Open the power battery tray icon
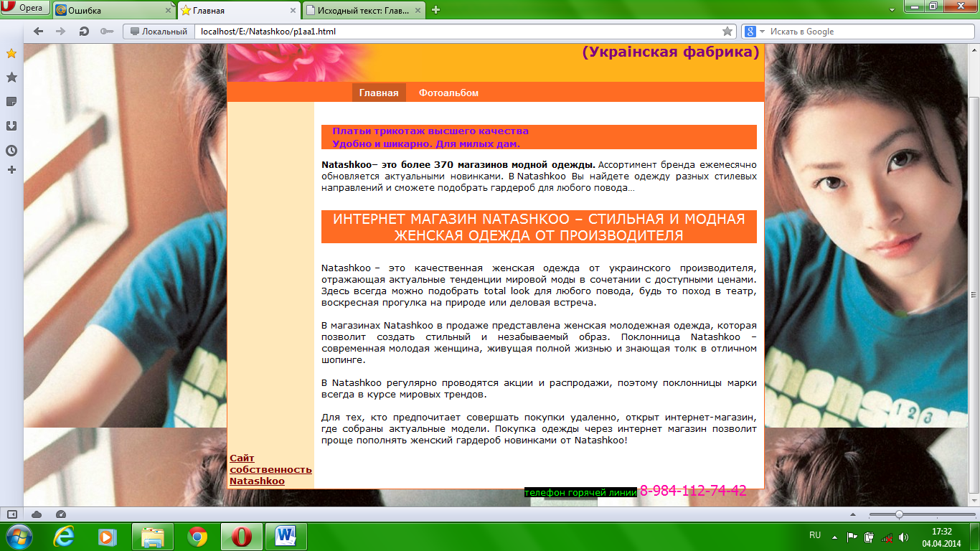Viewport: 980px width, 551px height. click(x=869, y=537)
